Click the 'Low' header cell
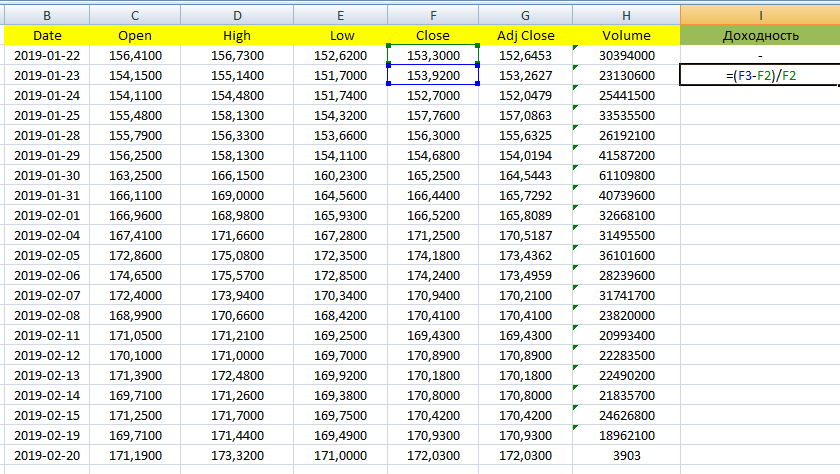This screenshot has height=474, width=840. [341, 35]
